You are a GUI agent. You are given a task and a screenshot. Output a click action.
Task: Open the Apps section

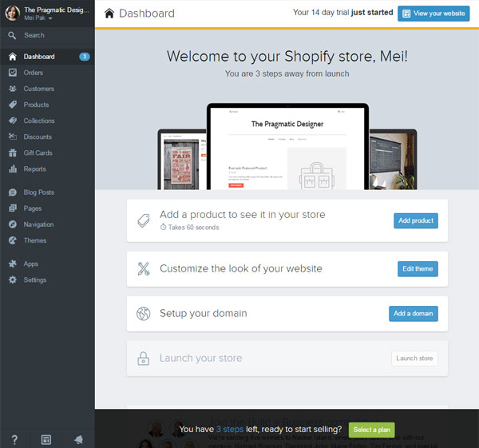tap(31, 264)
